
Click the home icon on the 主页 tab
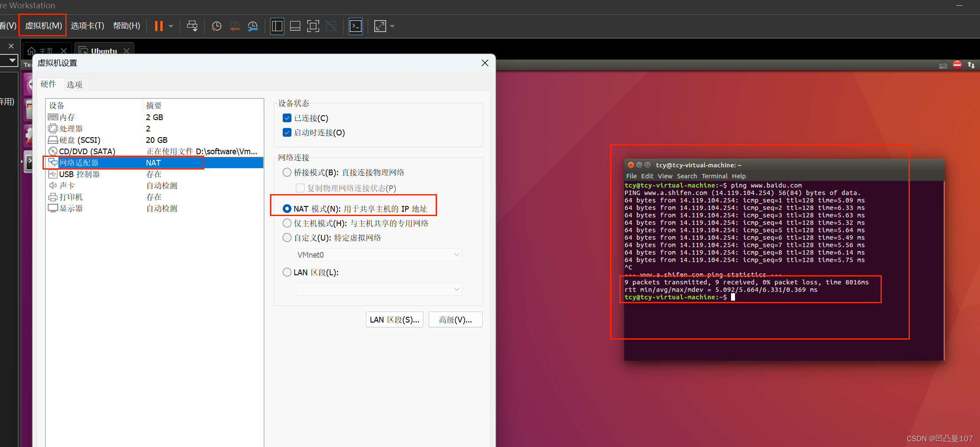coord(32,51)
